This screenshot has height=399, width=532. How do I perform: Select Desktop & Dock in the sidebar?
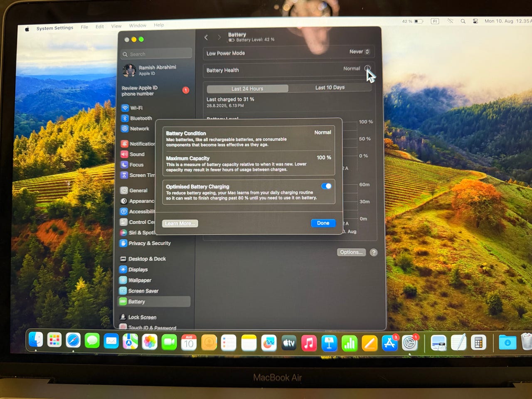click(143, 259)
